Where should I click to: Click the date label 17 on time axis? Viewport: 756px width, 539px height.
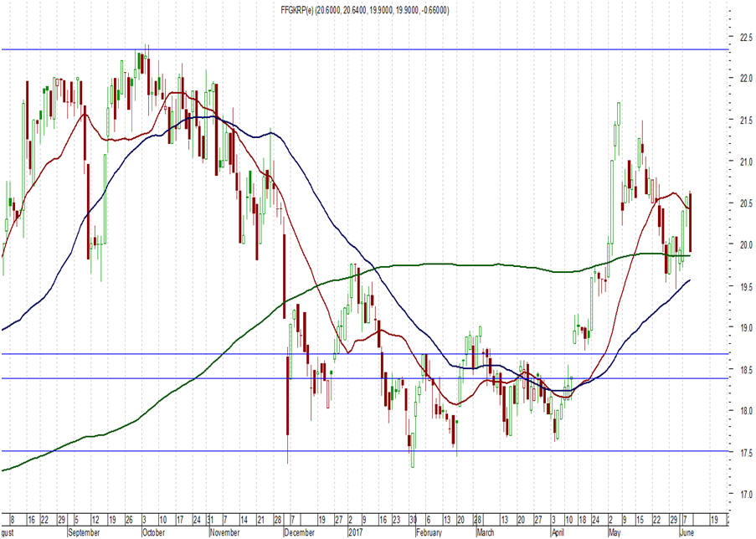point(180,521)
